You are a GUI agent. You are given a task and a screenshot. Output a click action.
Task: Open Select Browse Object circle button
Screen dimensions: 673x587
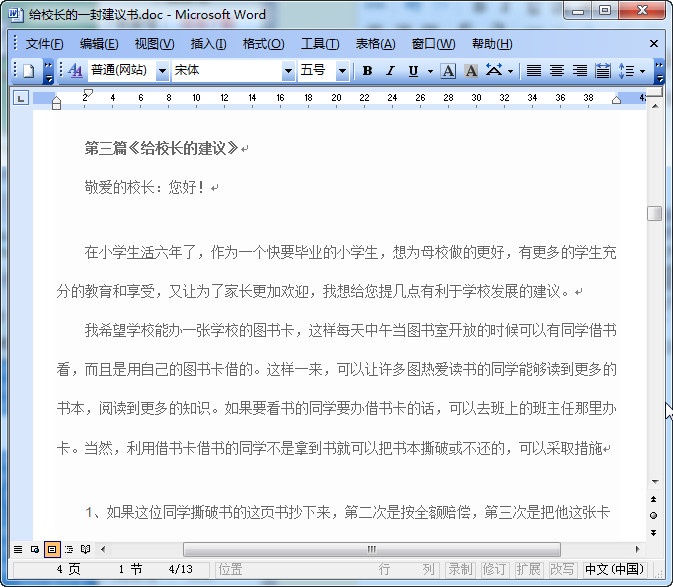(654, 516)
